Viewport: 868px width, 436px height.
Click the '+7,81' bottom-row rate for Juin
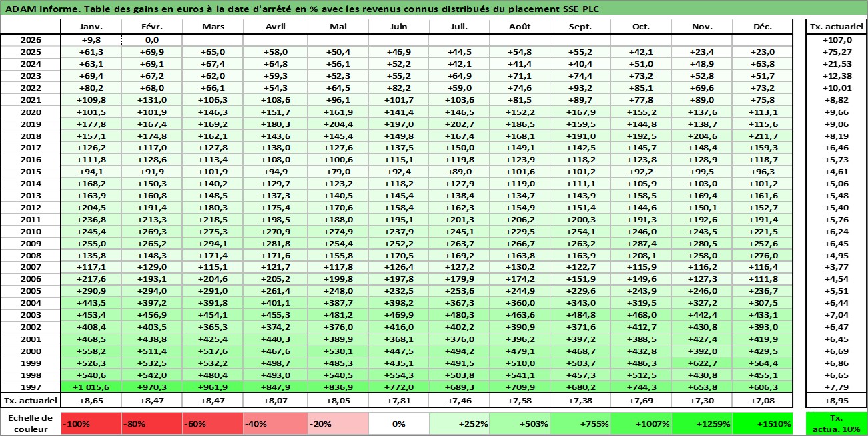(x=398, y=400)
